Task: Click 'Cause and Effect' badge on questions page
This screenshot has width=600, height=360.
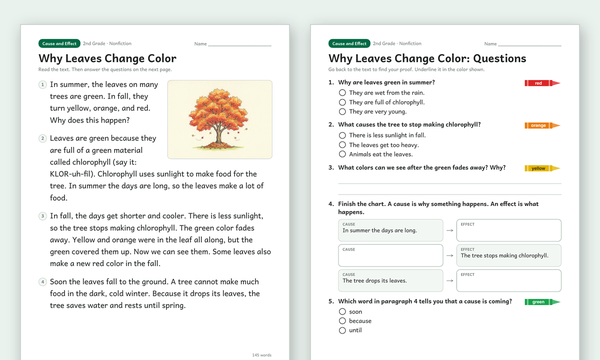Action: pos(349,44)
